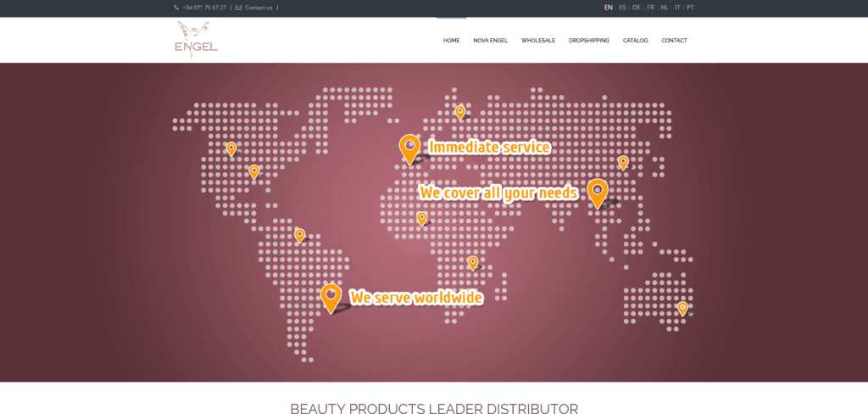868x414 pixels.
Task: Switch language to EN
Action: pos(609,8)
